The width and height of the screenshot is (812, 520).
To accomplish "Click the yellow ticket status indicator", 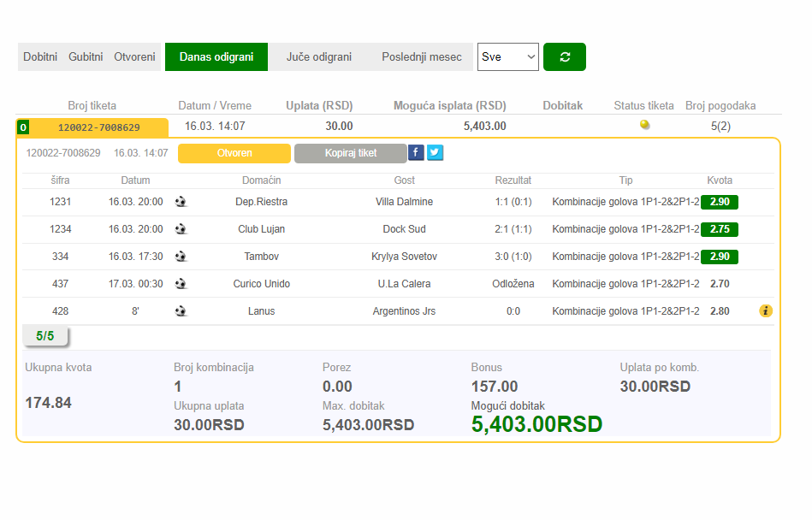I will pyautogui.click(x=644, y=125).
